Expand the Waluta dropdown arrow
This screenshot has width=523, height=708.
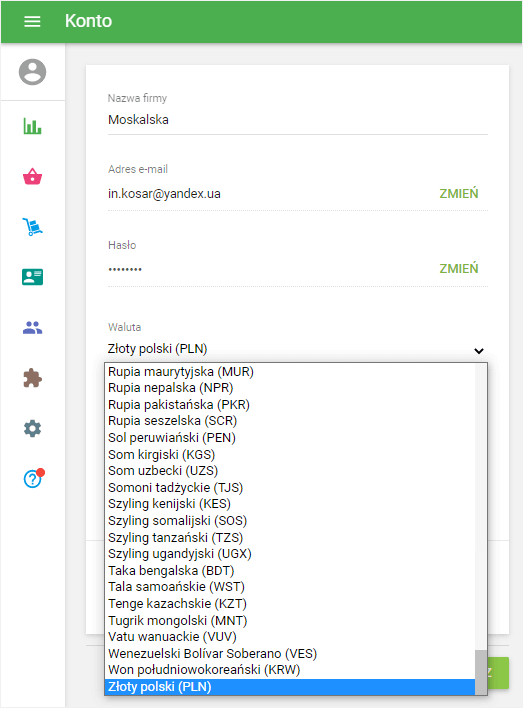(479, 351)
